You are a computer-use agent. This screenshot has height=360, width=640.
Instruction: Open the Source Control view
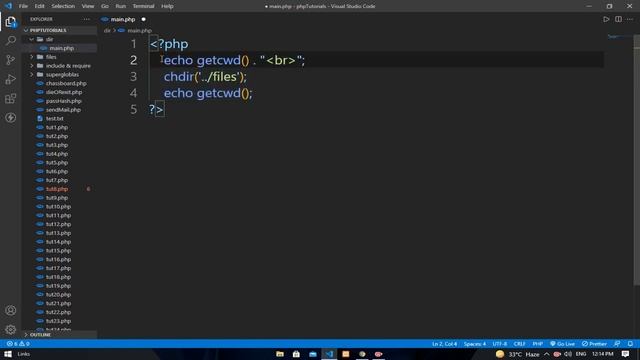[x=11, y=60]
